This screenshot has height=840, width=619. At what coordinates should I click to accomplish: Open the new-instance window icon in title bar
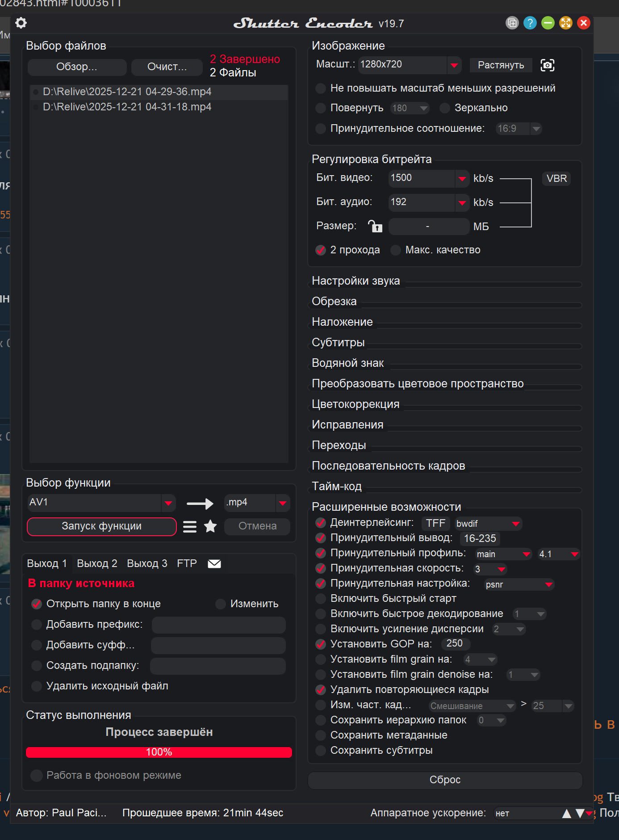point(512,23)
